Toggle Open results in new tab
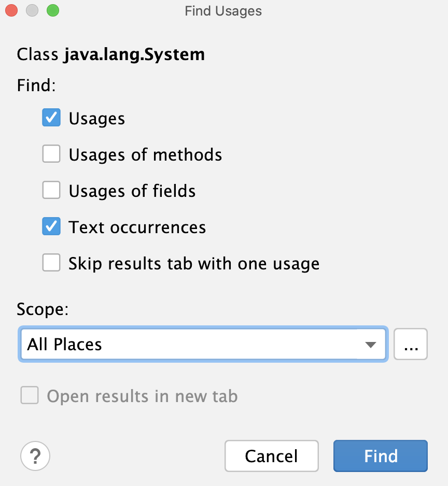448x486 pixels. tap(30, 396)
